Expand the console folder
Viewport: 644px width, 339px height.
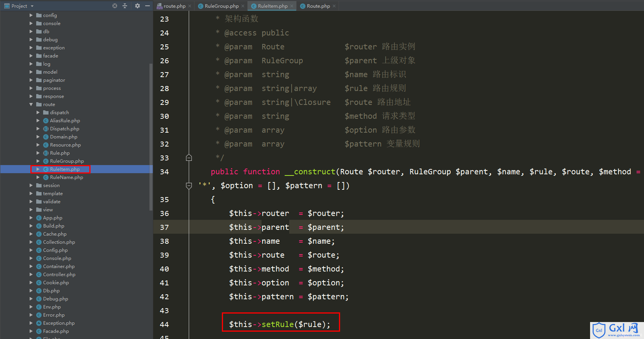(31, 24)
